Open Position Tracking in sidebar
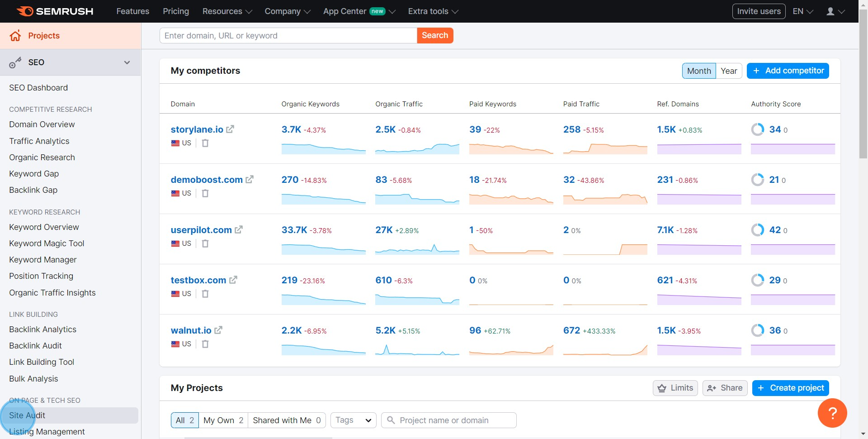 tap(41, 276)
